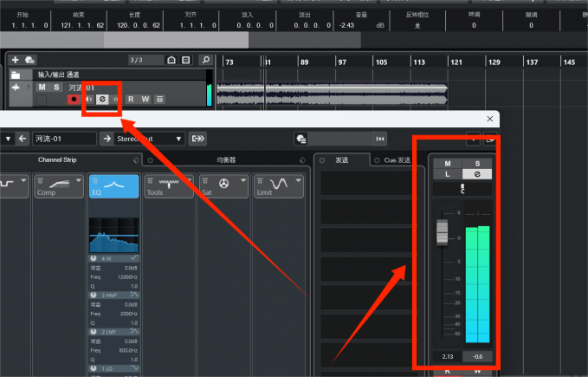
Task: Open the Comp module dropdown arrow
Action: click(x=79, y=180)
